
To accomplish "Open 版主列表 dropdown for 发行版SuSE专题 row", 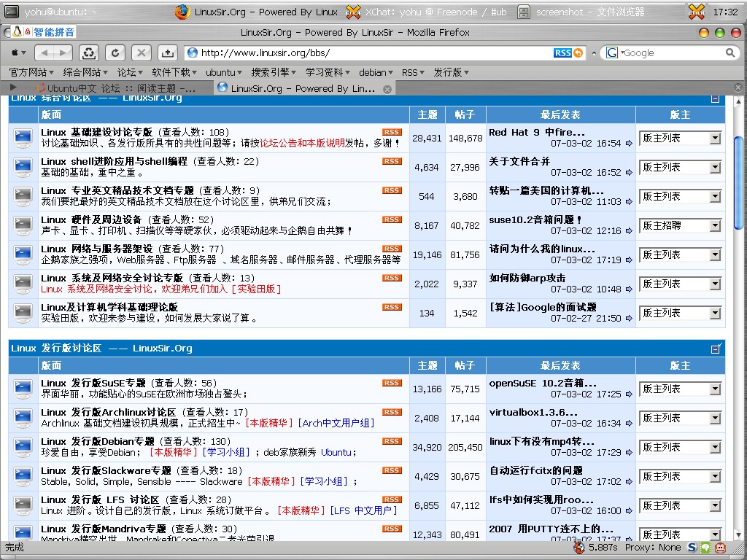I will (680, 389).
